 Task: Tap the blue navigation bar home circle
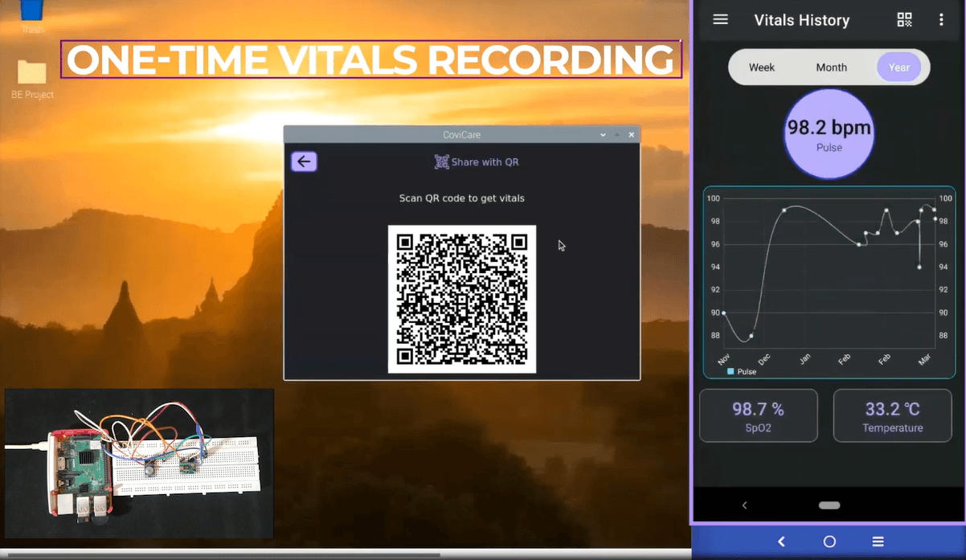coord(829,542)
